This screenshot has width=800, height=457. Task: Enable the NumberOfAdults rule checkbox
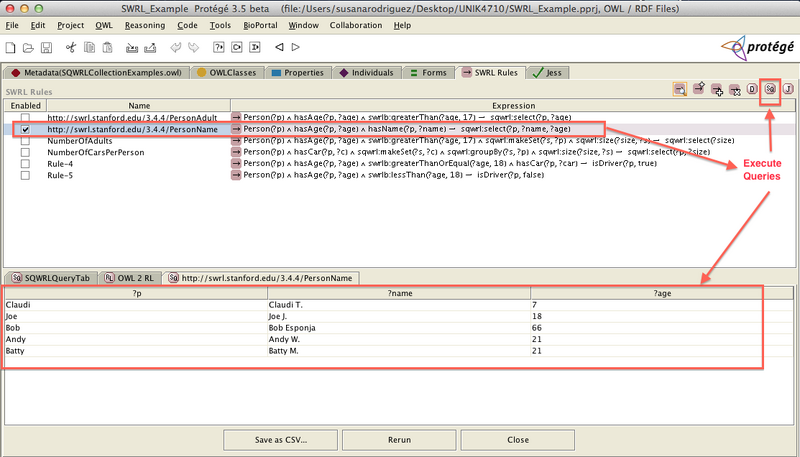[25, 141]
